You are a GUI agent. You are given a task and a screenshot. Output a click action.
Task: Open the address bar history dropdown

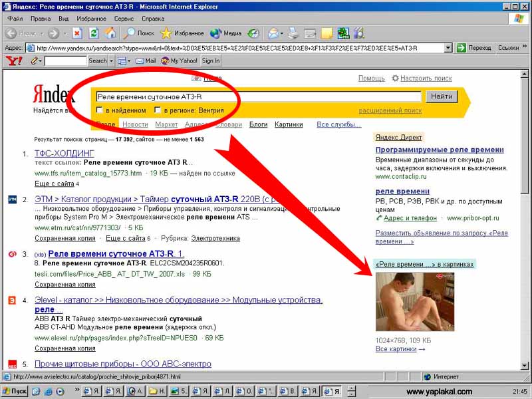tap(448, 48)
